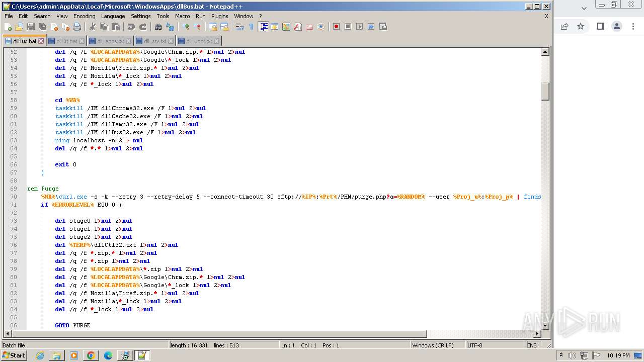
Task: Toggle Show All Characters pilcrow icon
Action: 252,27
